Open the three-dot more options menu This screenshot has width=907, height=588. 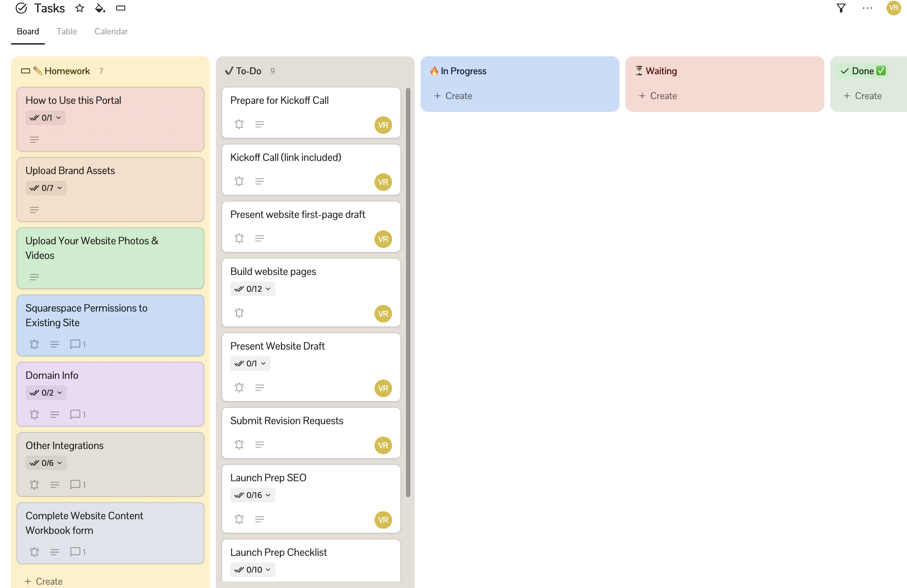[x=867, y=8]
